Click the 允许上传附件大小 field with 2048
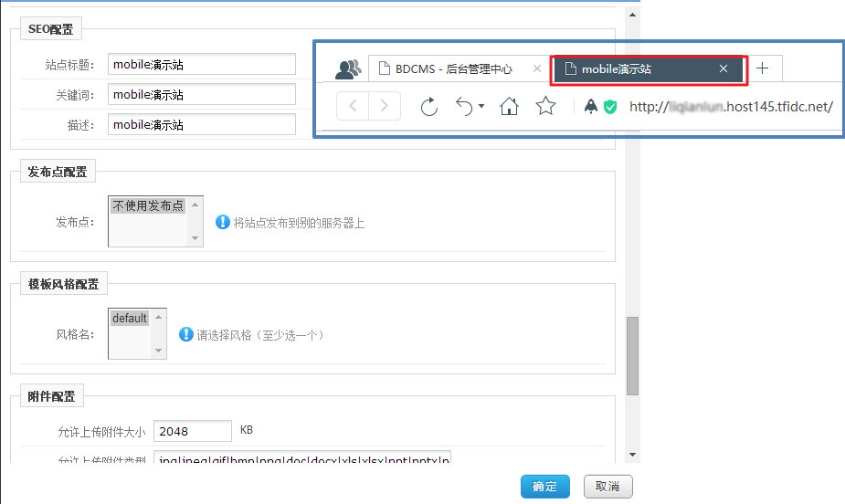 coord(193,431)
